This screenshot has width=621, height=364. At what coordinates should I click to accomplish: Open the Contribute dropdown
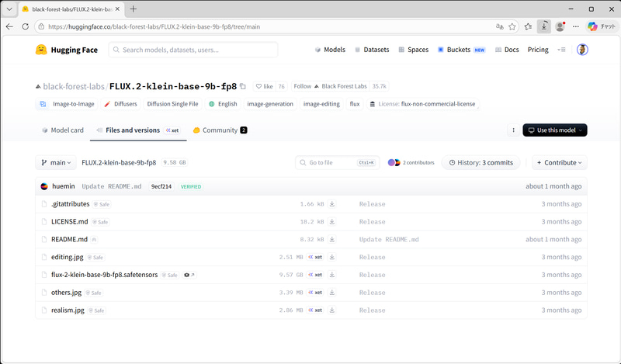559,162
